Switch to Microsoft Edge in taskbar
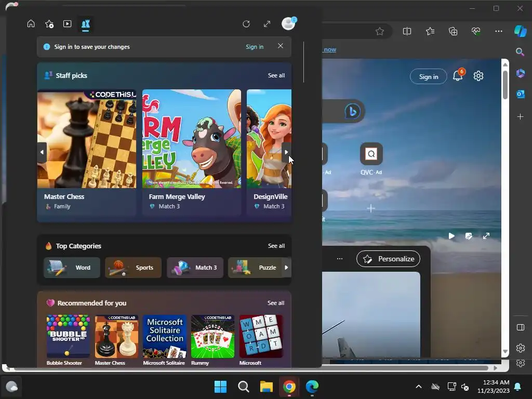The image size is (532, 399). [312, 387]
